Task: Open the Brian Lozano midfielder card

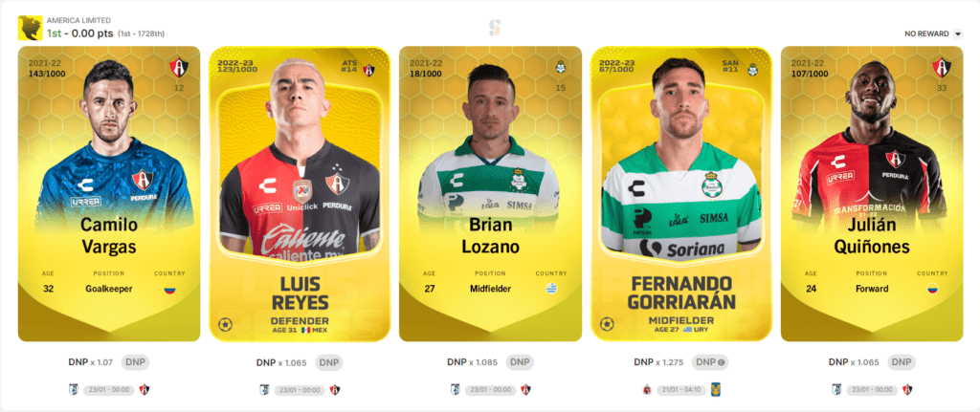Action: 491,193
